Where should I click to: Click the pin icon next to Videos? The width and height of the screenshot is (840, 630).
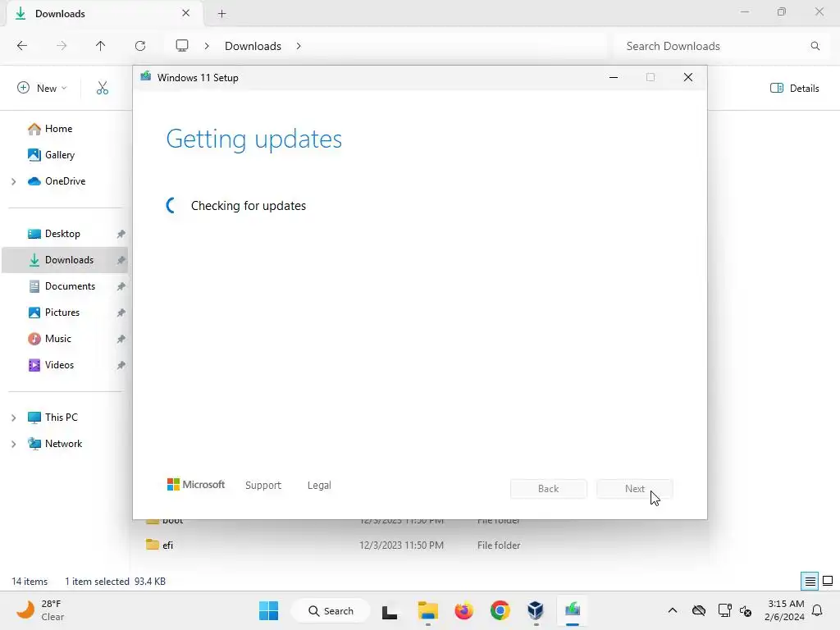pyautogui.click(x=121, y=365)
